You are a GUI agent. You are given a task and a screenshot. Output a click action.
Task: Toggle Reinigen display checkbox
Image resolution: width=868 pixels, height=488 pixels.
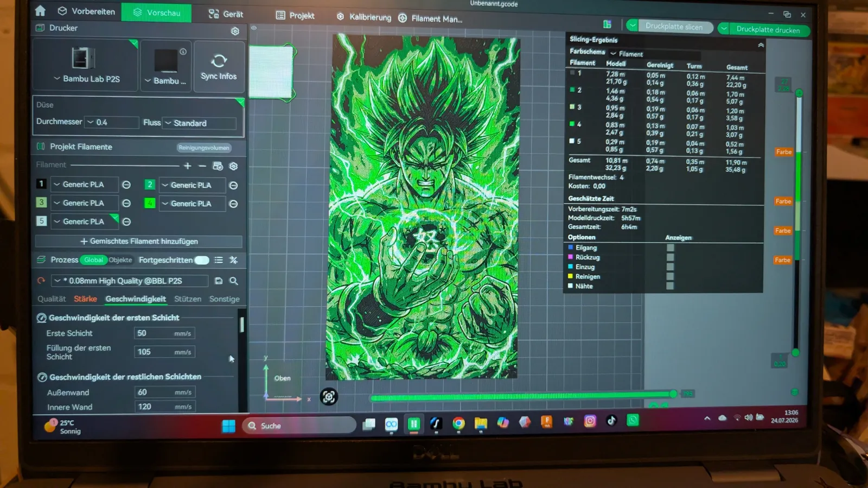click(670, 276)
